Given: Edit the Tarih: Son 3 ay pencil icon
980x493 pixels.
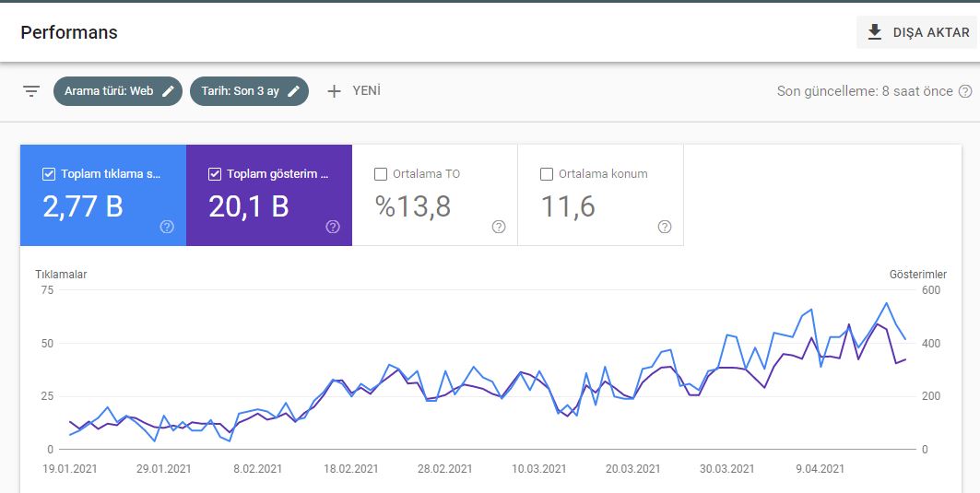Looking at the screenshot, I should [294, 91].
